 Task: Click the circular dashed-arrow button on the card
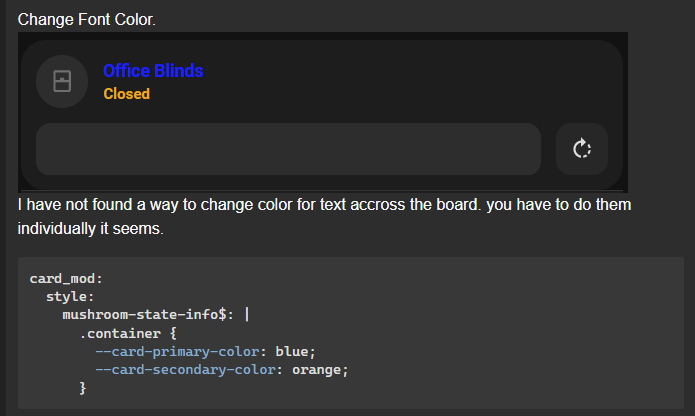pyautogui.click(x=582, y=149)
